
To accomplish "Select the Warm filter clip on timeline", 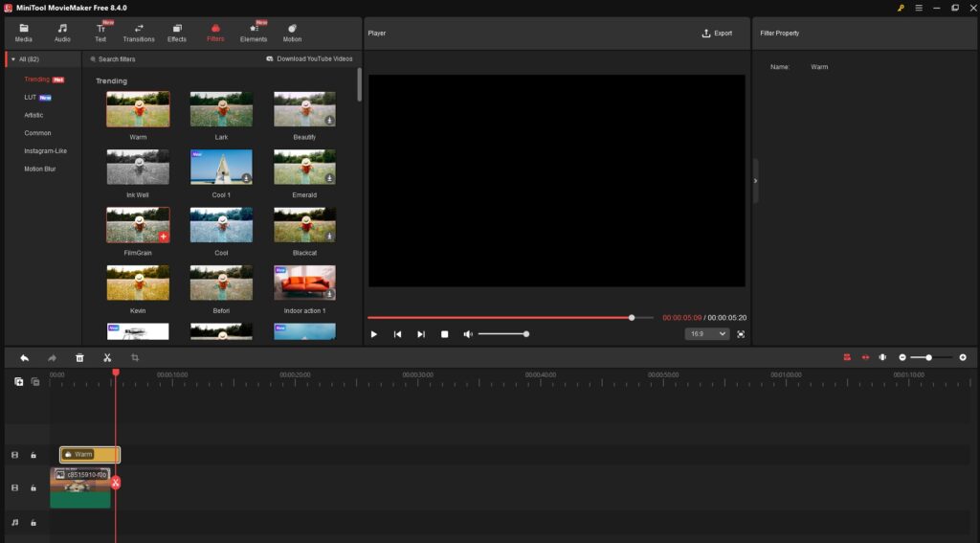I will pyautogui.click(x=90, y=455).
